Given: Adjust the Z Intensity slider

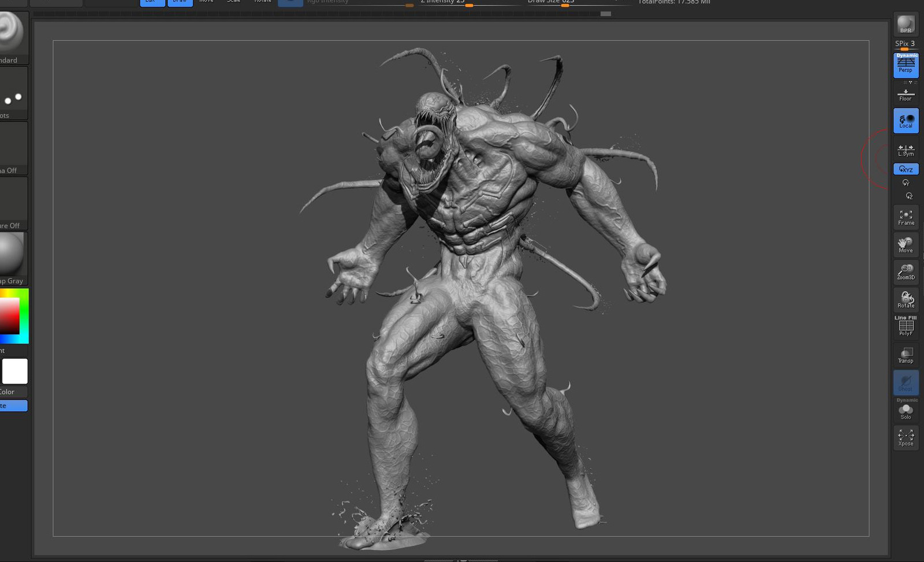Looking at the screenshot, I should [470, 3].
